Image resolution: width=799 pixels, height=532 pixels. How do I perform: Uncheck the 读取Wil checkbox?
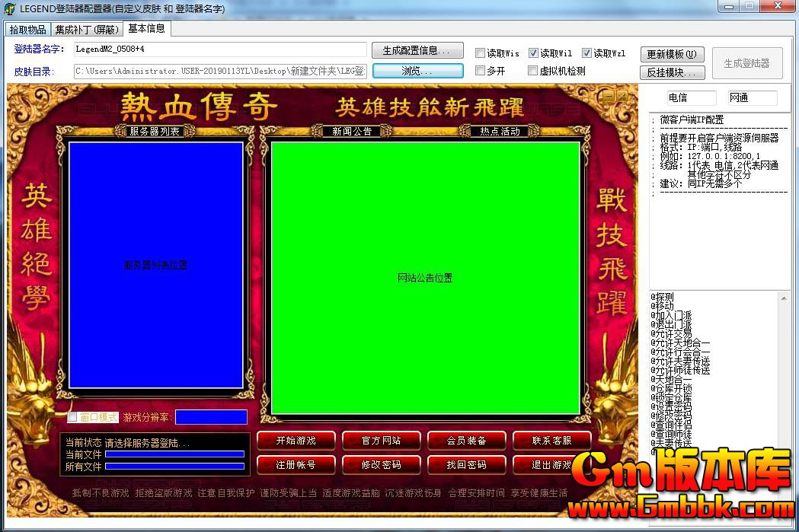pos(534,53)
